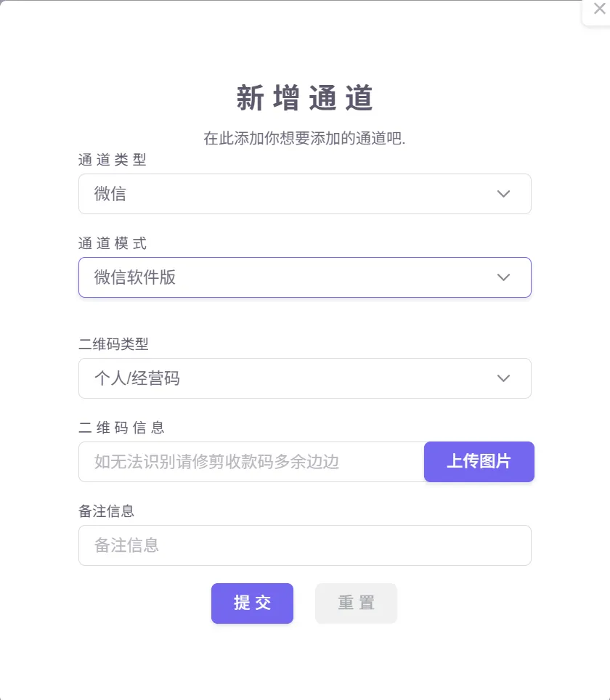This screenshot has height=700, width=610.
Task: Submit the form with 提交 button
Action: 252,603
